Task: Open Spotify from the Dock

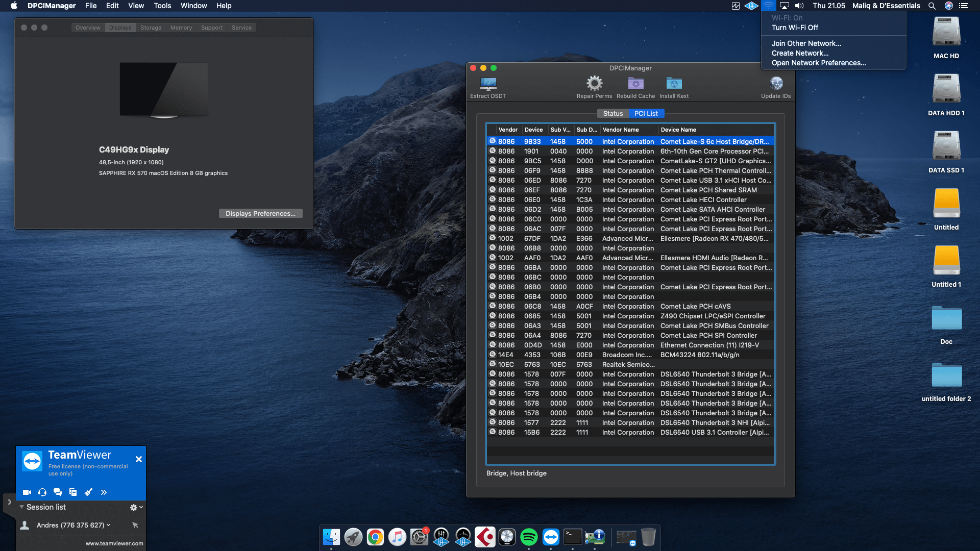Action: [529, 537]
